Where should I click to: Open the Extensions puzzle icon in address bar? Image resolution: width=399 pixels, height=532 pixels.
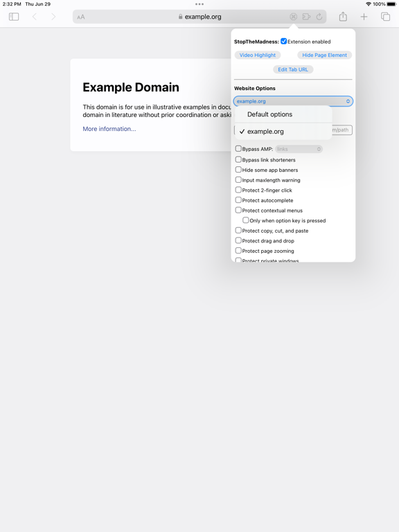306,17
